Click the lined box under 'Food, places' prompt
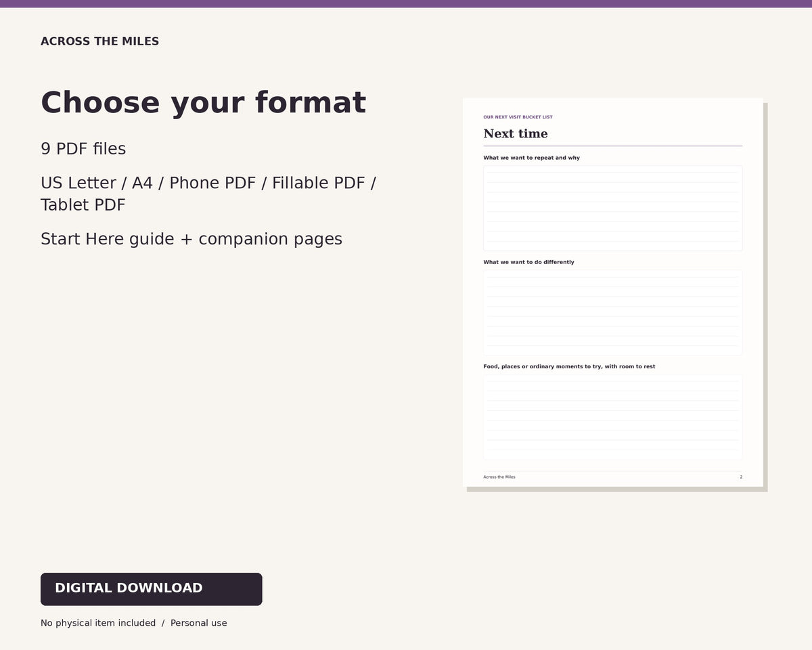 [x=613, y=417]
